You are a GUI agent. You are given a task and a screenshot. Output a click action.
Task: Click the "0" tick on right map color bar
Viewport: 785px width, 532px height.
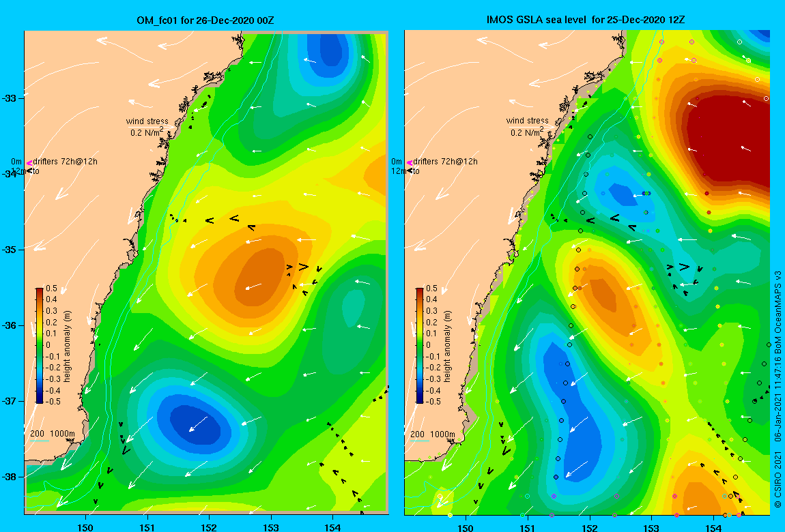(x=428, y=345)
